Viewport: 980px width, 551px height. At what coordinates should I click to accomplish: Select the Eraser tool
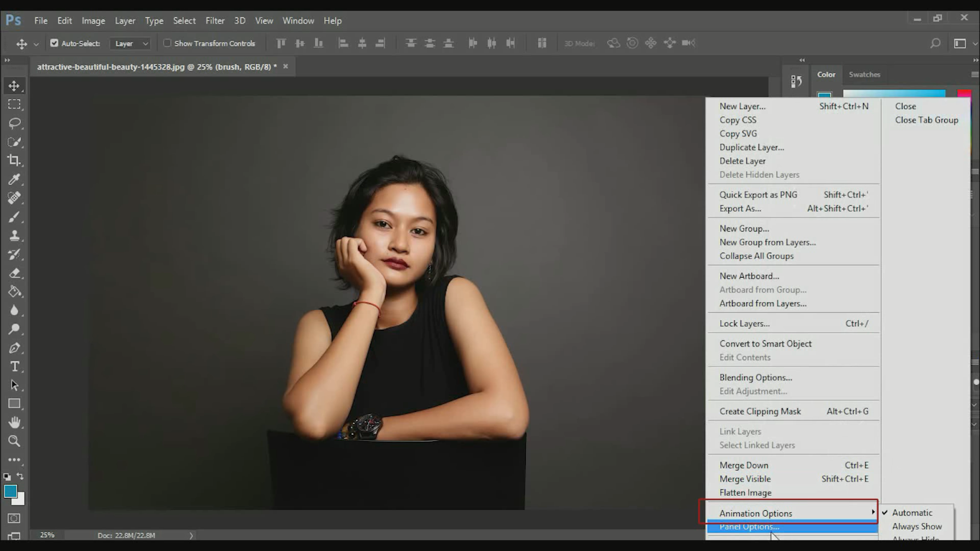14,273
